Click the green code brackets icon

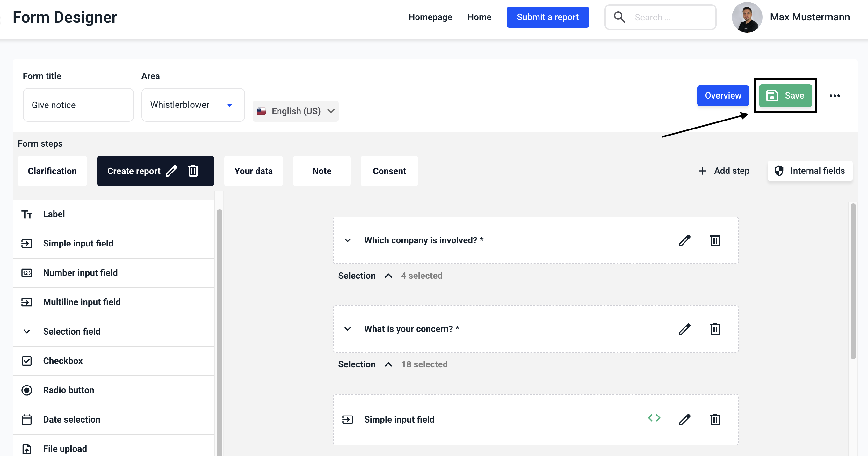pyautogui.click(x=654, y=418)
